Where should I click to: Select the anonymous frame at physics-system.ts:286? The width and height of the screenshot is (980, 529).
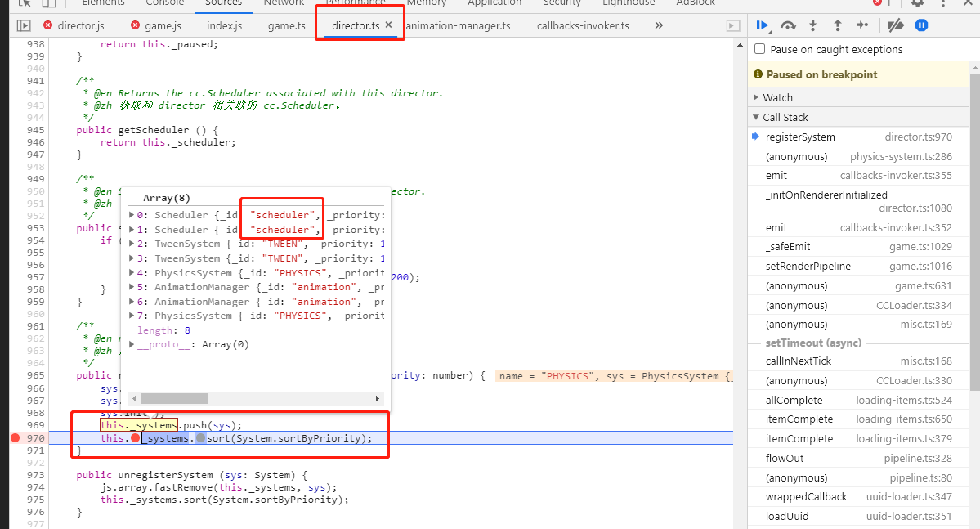859,156
